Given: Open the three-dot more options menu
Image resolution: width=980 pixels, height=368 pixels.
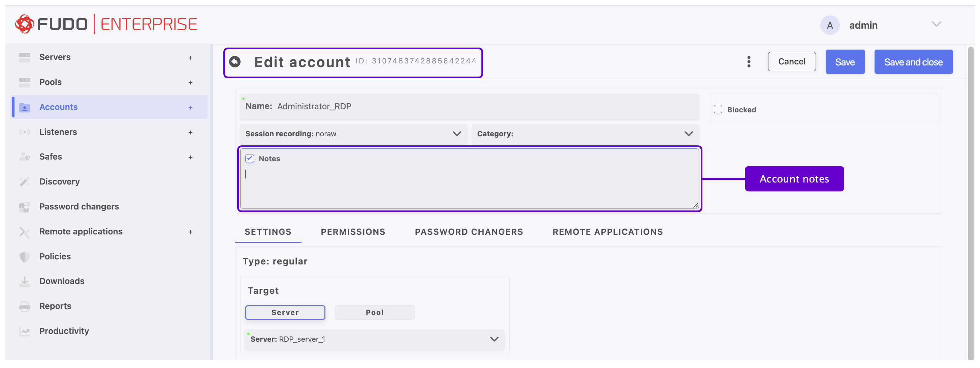Looking at the screenshot, I should [749, 62].
